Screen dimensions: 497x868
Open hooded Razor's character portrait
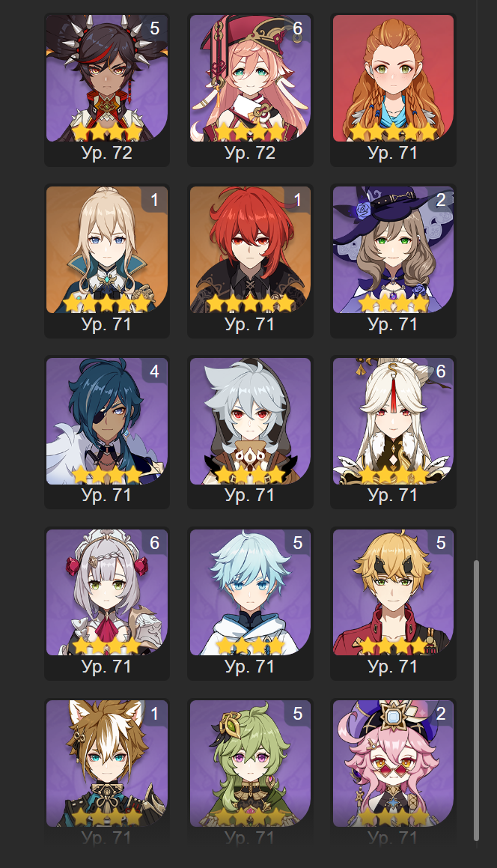click(250, 421)
